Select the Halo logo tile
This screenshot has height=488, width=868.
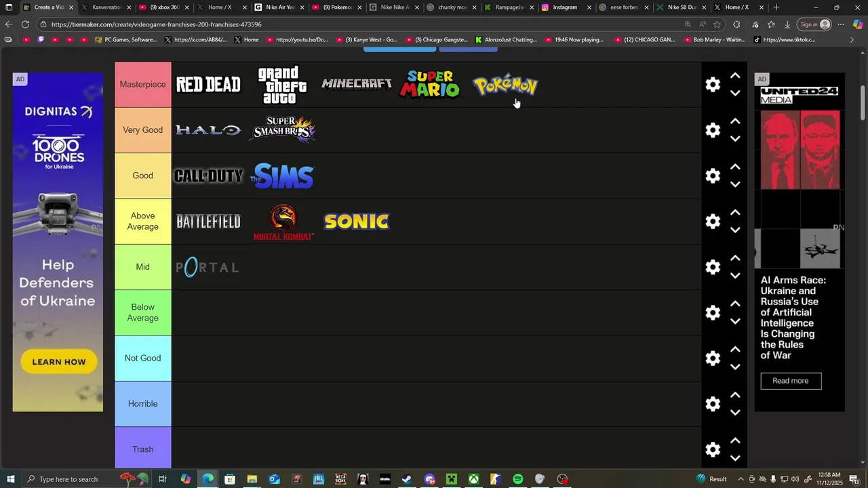[x=208, y=130]
